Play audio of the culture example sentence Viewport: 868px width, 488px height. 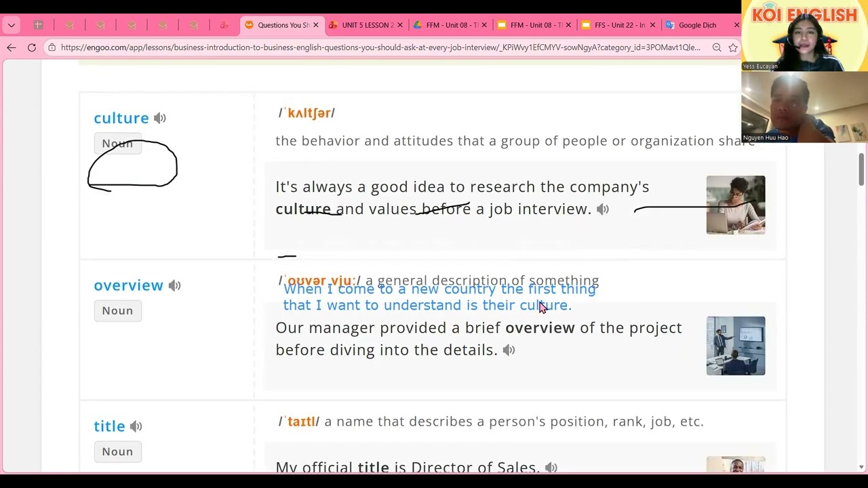click(x=603, y=209)
